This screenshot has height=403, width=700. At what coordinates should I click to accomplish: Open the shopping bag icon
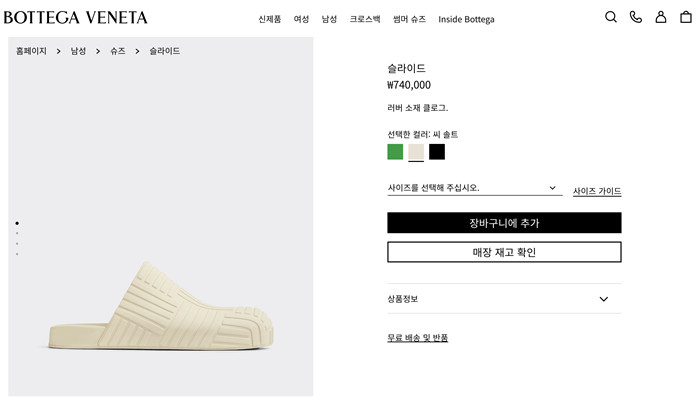coord(686,17)
